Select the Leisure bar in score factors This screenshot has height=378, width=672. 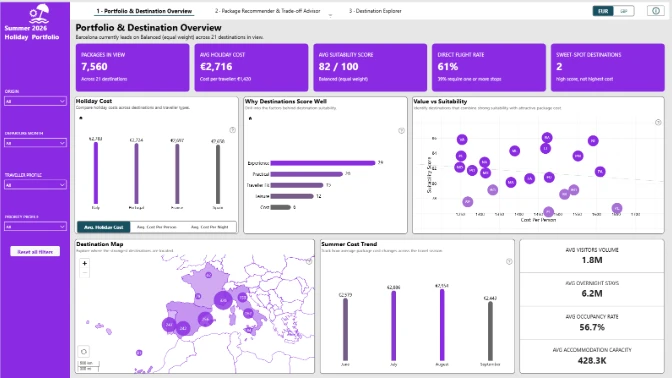292,196
